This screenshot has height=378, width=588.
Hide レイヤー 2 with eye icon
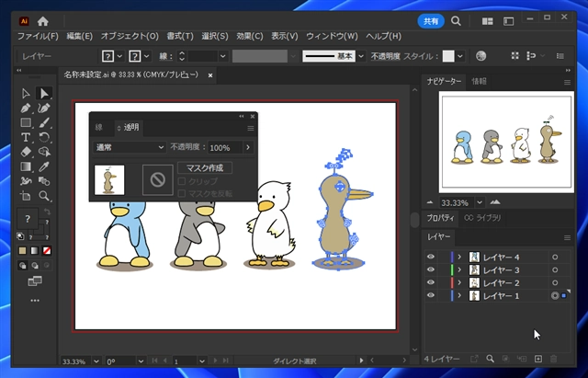coord(431,282)
